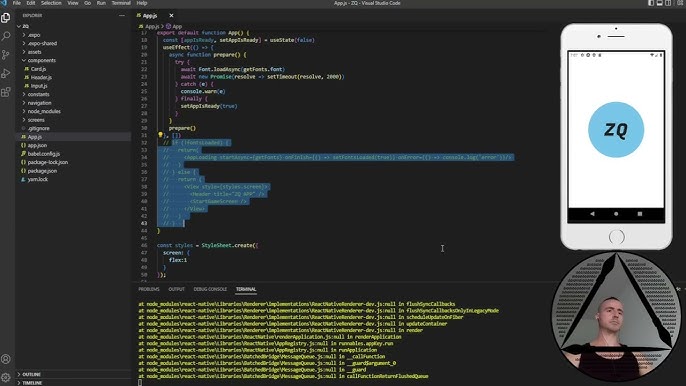Open the Help menu
Viewport: 686px width, 386px height.
point(142,3)
